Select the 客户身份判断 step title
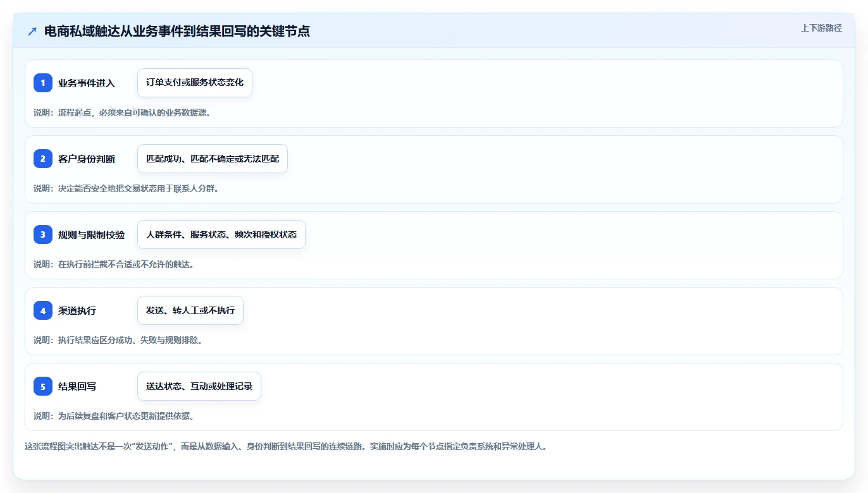This screenshot has width=868, height=493. pyautogui.click(x=87, y=159)
